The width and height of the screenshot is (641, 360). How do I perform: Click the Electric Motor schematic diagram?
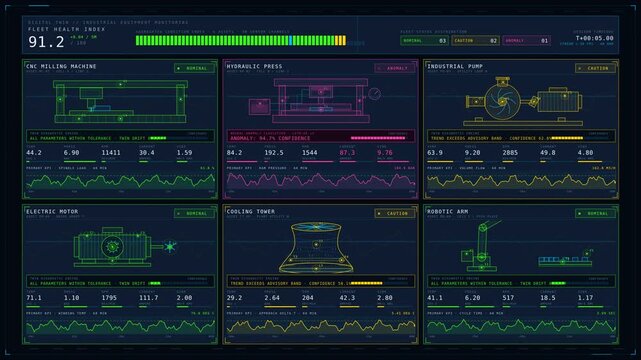pos(125,246)
